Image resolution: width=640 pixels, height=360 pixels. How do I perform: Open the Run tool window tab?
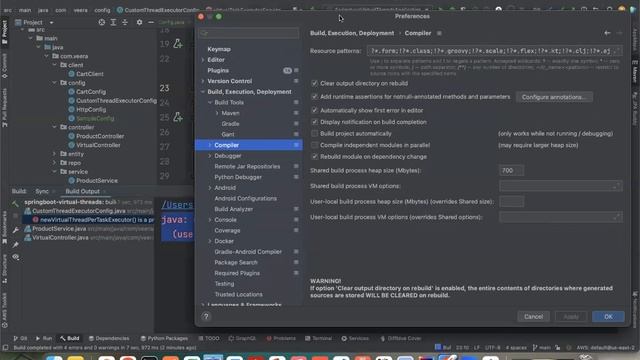[44, 338]
